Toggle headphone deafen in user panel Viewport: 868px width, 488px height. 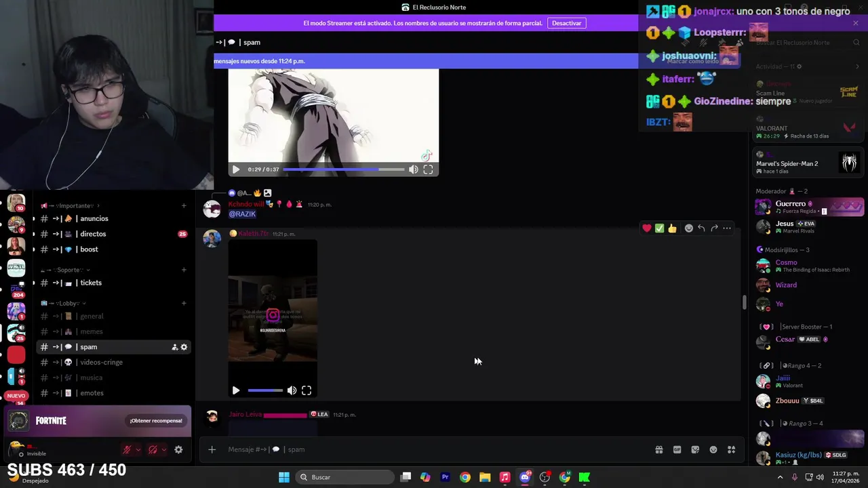point(153,449)
